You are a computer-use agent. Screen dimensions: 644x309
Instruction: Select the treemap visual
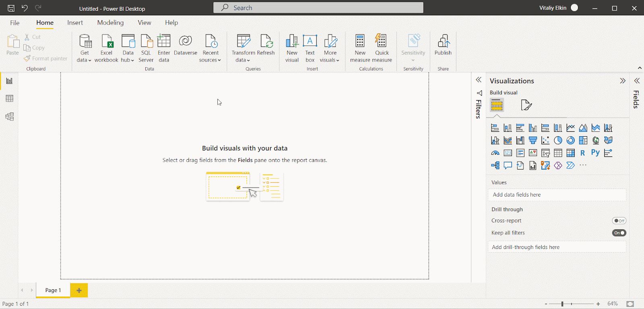tap(583, 141)
